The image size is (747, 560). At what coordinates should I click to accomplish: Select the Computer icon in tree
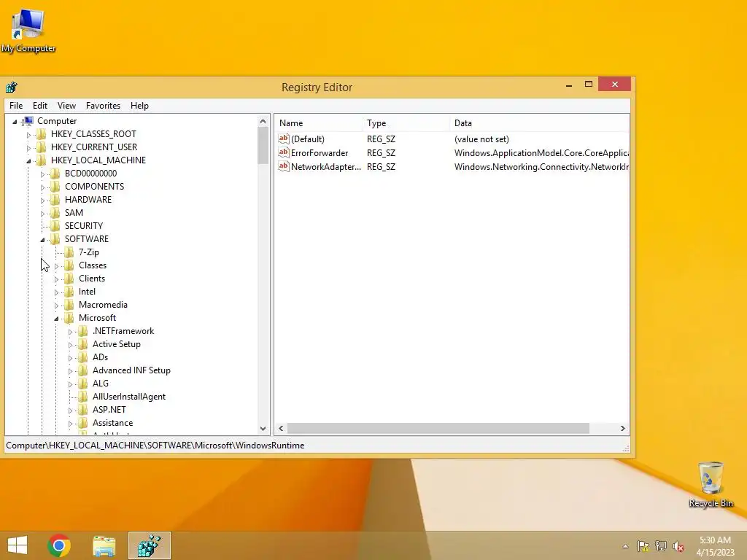click(x=28, y=121)
